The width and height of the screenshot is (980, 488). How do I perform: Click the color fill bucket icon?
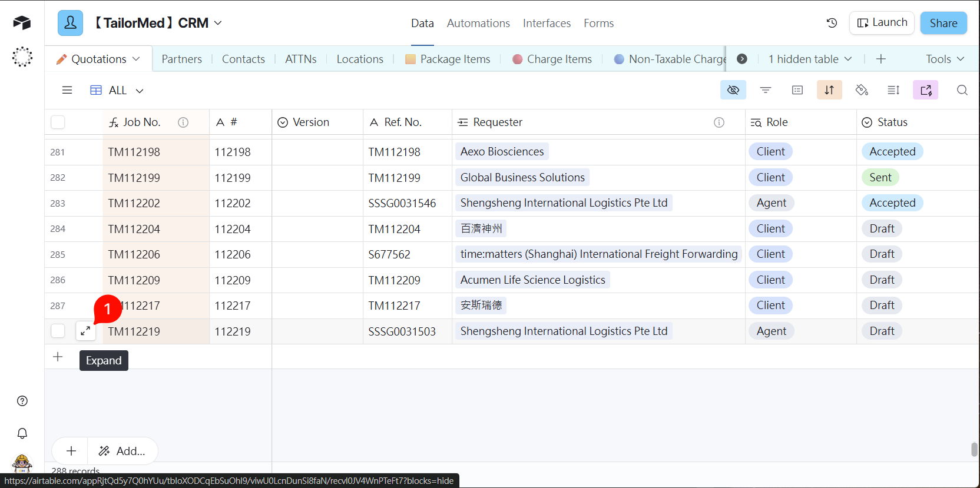pos(862,90)
